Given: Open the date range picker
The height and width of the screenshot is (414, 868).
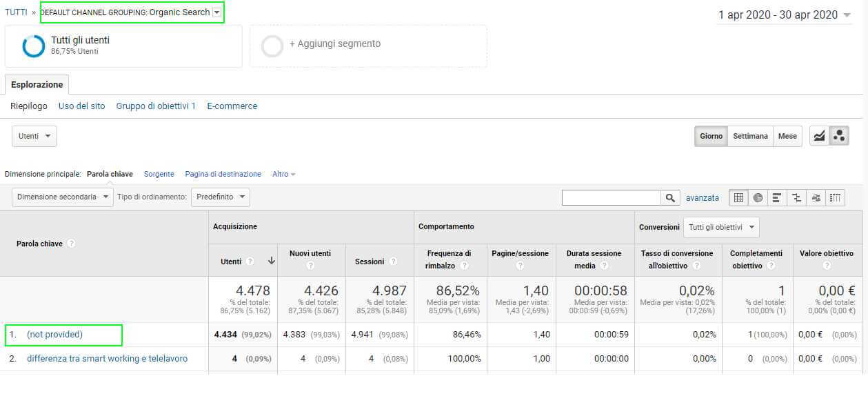Looking at the screenshot, I should point(785,15).
